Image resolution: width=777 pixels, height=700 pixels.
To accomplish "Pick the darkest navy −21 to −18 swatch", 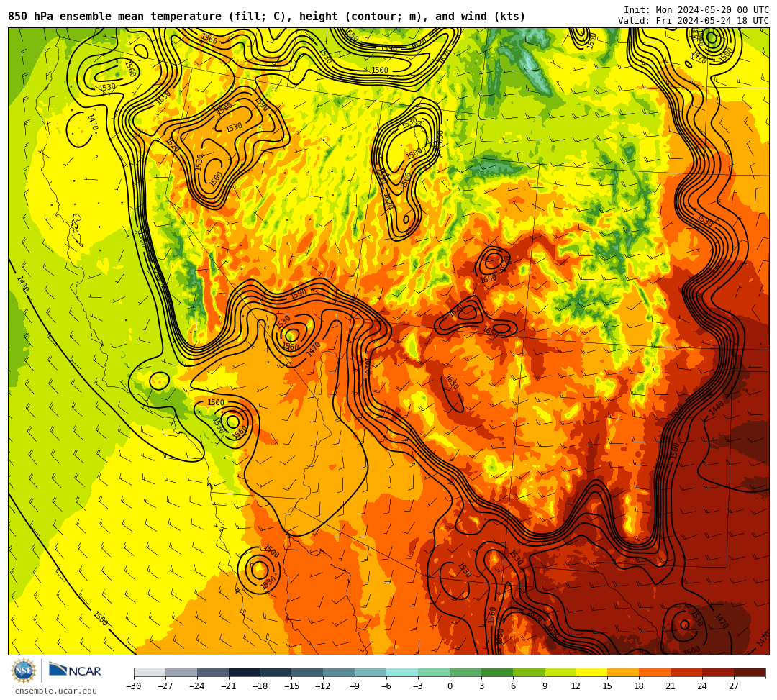I will point(245,672).
